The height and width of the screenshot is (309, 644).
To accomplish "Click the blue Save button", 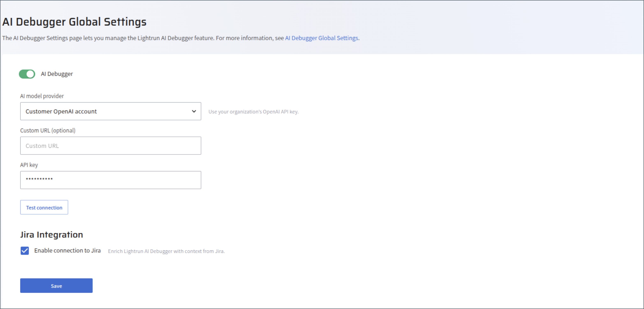I will tap(56, 286).
